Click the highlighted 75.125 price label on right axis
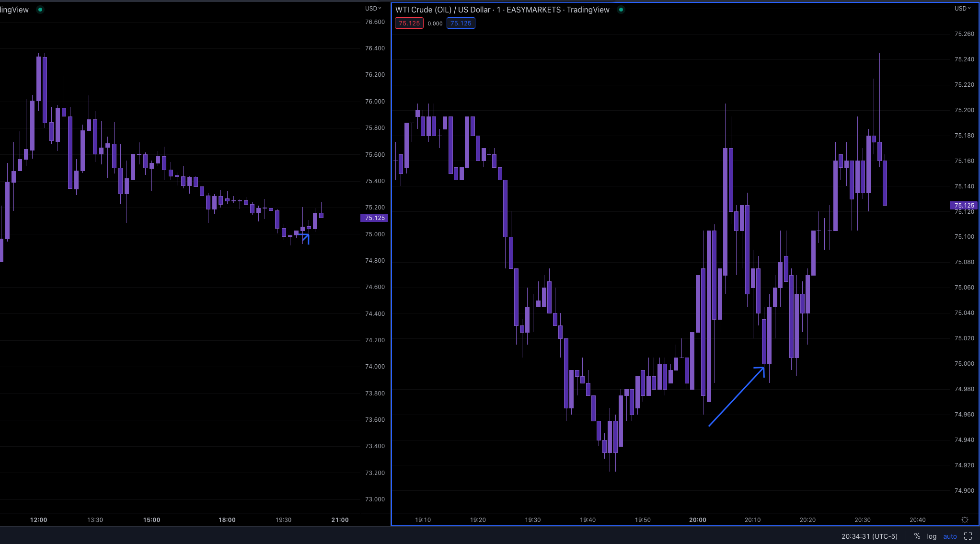Screen dimensions: 980x544 [964, 205]
